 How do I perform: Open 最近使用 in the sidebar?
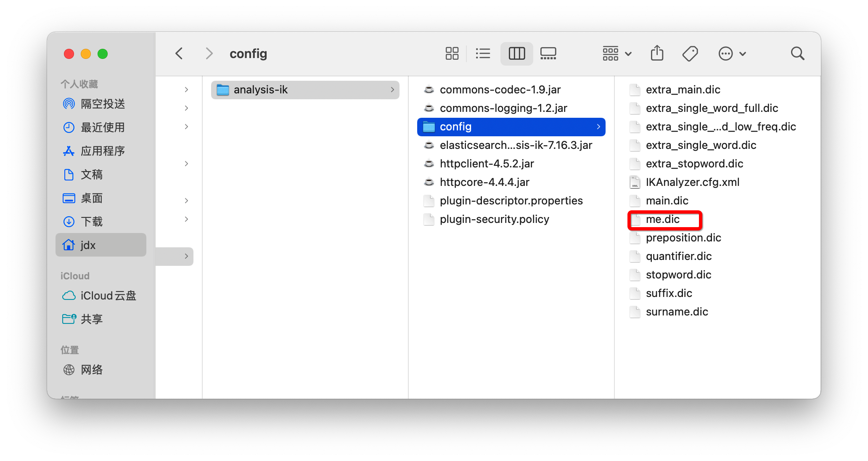coord(101,127)
